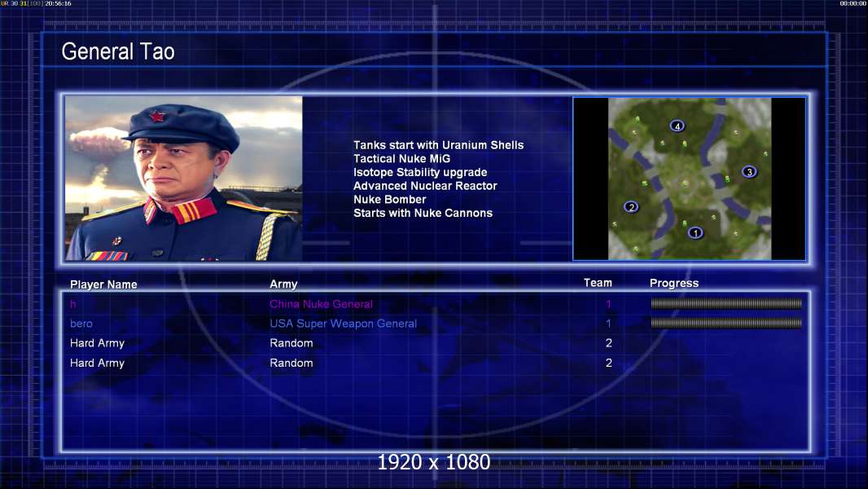Image resolution: width=868 pixels, height=489 pixels.
Task: Click the timer readout at top-right corner
Action: coord(853,3)
